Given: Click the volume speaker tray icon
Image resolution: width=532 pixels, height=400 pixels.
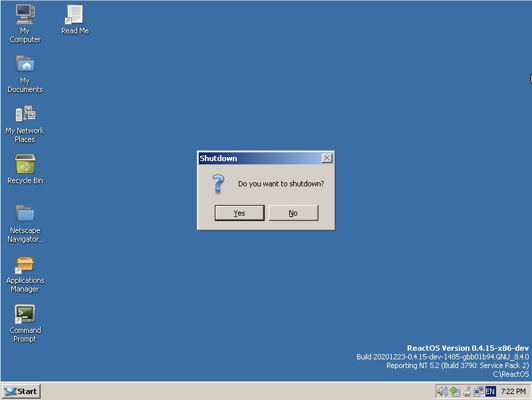Looking at the screenshot, I should coord(442,391).
